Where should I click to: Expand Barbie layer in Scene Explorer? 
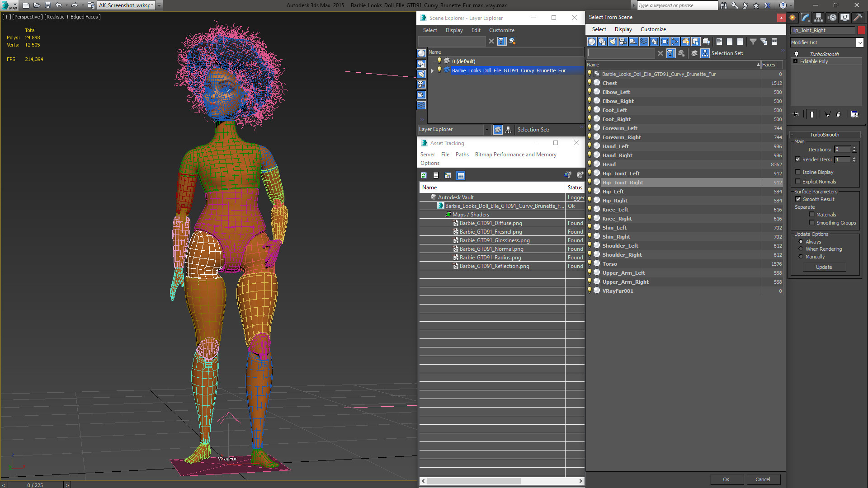(x=432, y=70)
